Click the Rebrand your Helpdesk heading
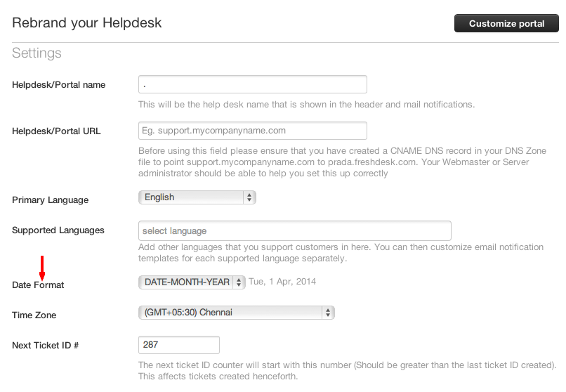The width and height of the screenshot is (566, 392). 87,23
